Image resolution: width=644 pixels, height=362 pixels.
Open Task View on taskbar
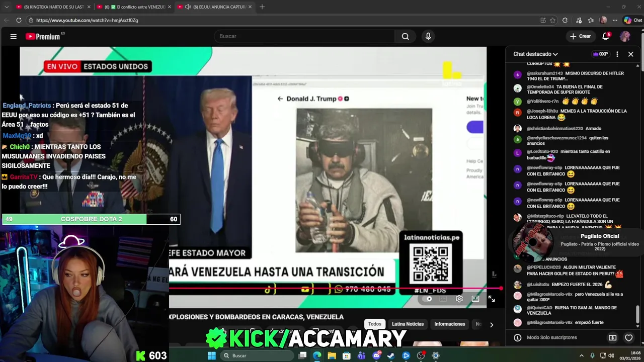(x=302, y=355)
